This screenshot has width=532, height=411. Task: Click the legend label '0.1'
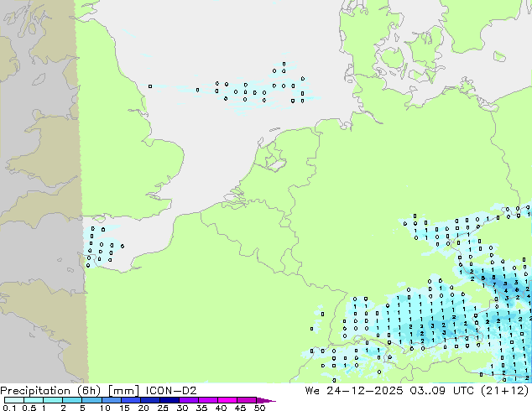click(x=9, y=408)
